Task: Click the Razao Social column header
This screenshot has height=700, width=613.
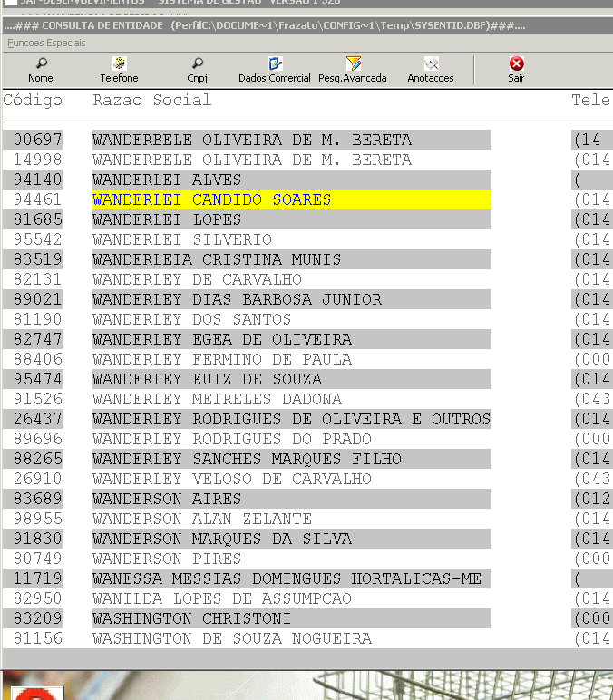Action: [151, 100]
